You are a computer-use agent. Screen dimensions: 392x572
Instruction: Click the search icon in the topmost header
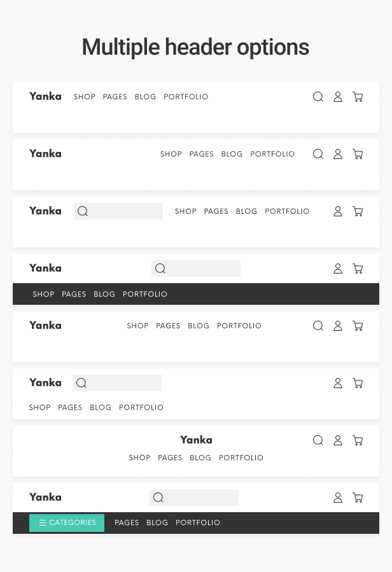coord(318,97)
